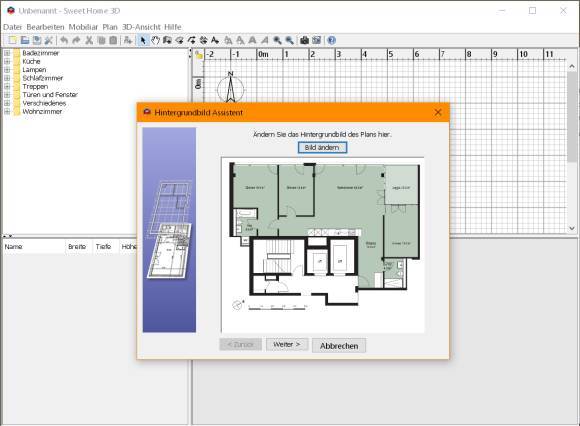Expand the Schlafzimmer catalog folder

7,78
